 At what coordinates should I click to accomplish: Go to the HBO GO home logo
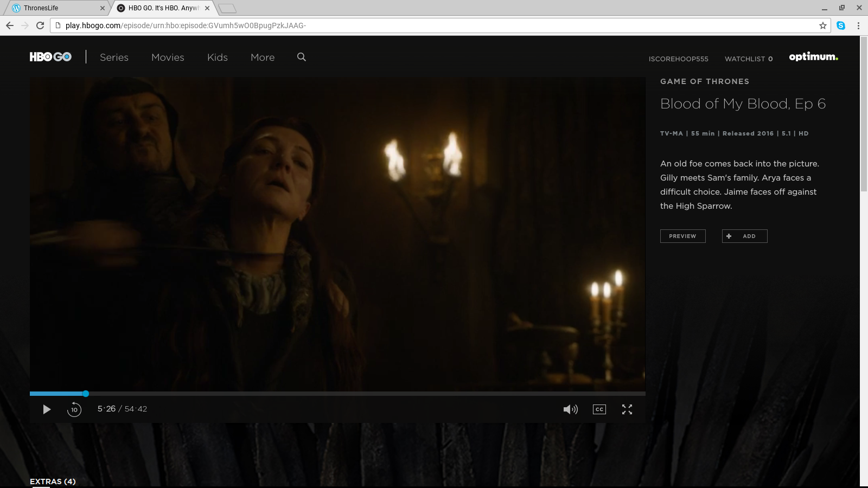coord(50,57)
